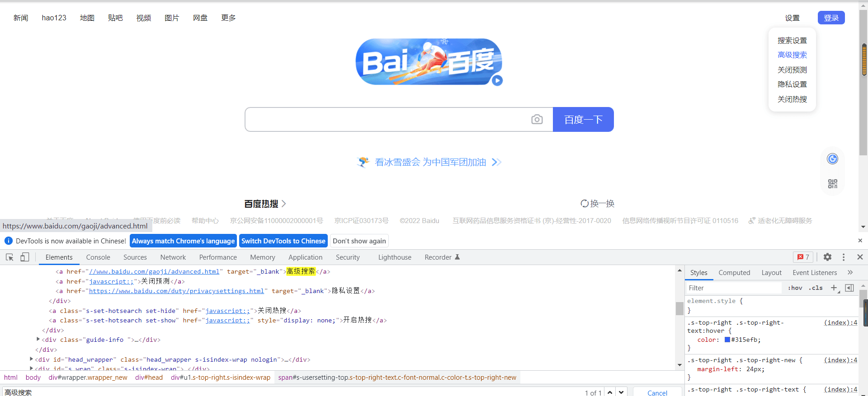Viewport: 868px width, 396px height.
Task: Expand the guide-info div node
Action: click(x=38, y=339)
